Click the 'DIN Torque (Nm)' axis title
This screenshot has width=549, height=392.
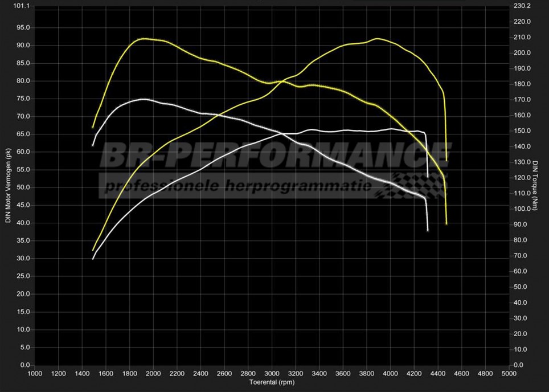pos(535,185)
